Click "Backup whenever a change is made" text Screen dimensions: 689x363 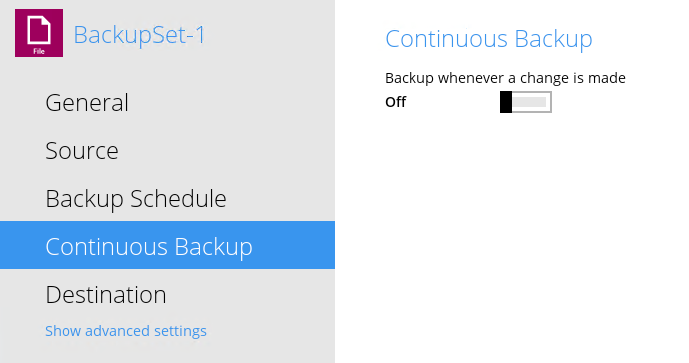click(x=505, y=78)
